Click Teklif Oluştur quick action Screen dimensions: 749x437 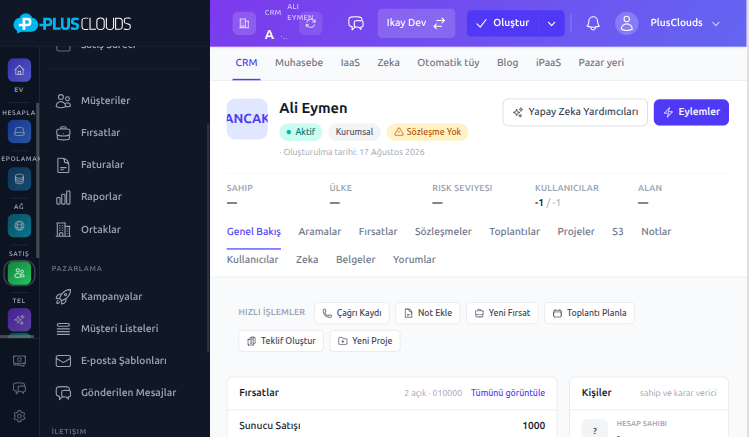[281, 341]
